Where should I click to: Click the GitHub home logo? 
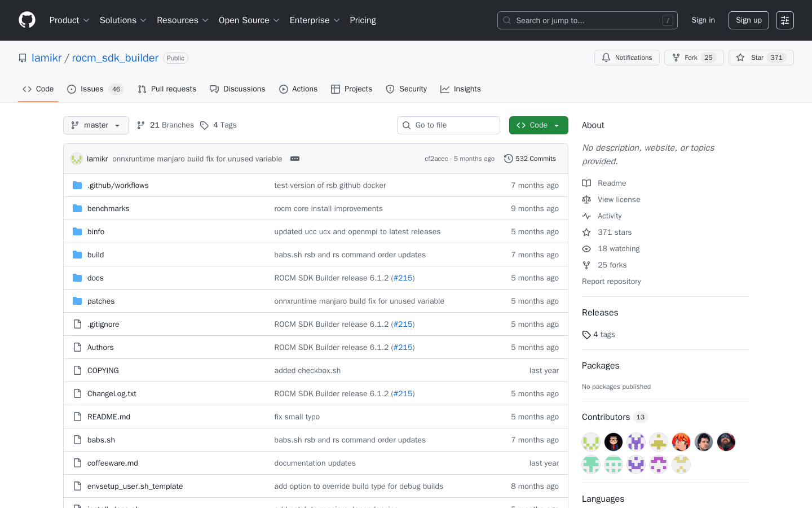[x=27, y=20]
